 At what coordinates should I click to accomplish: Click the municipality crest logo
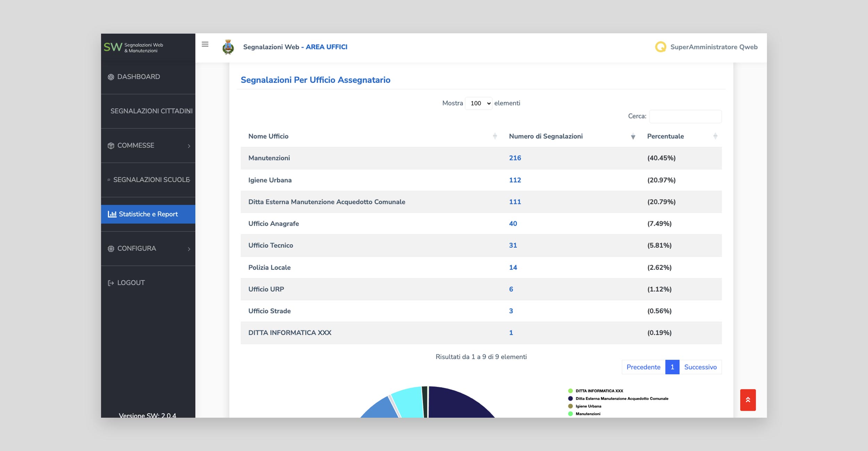[x=228, y=47]
